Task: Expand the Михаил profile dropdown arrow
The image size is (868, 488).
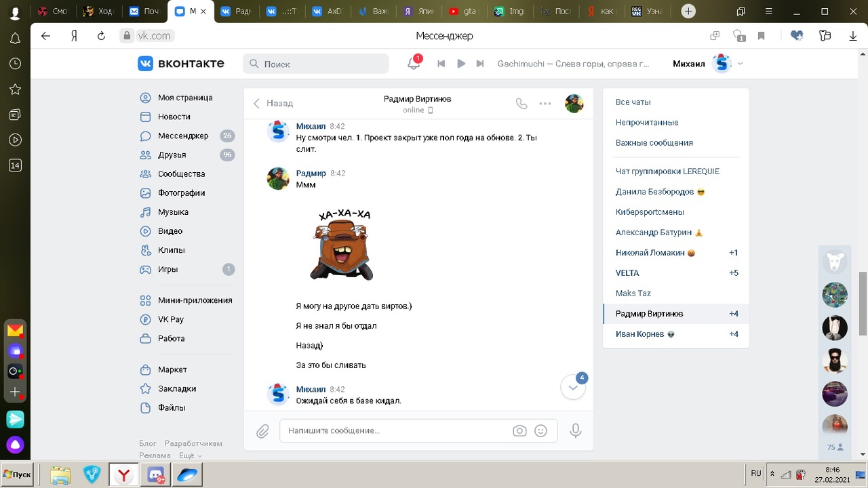Action: coord(740,64)
